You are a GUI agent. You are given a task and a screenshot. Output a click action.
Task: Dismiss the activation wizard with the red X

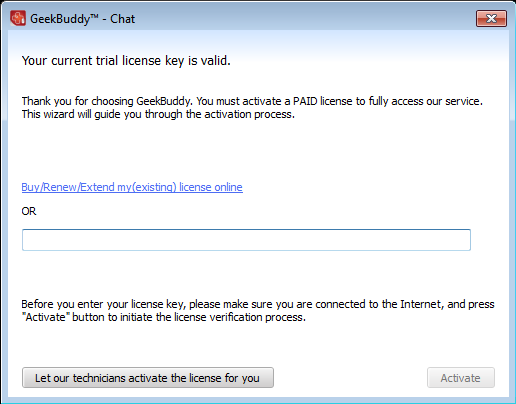(x=491, y=18)
